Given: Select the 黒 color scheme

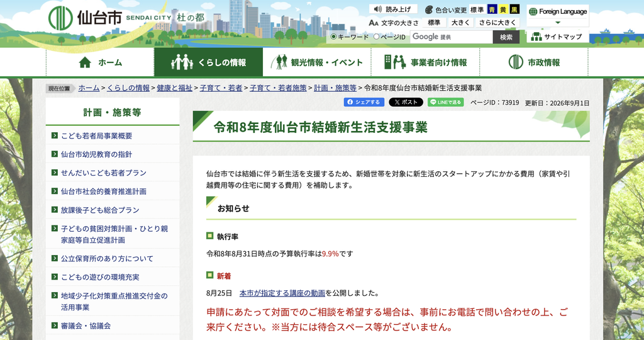Looking at the screenshot, I should pyautogui.click(x=514, y=9).
